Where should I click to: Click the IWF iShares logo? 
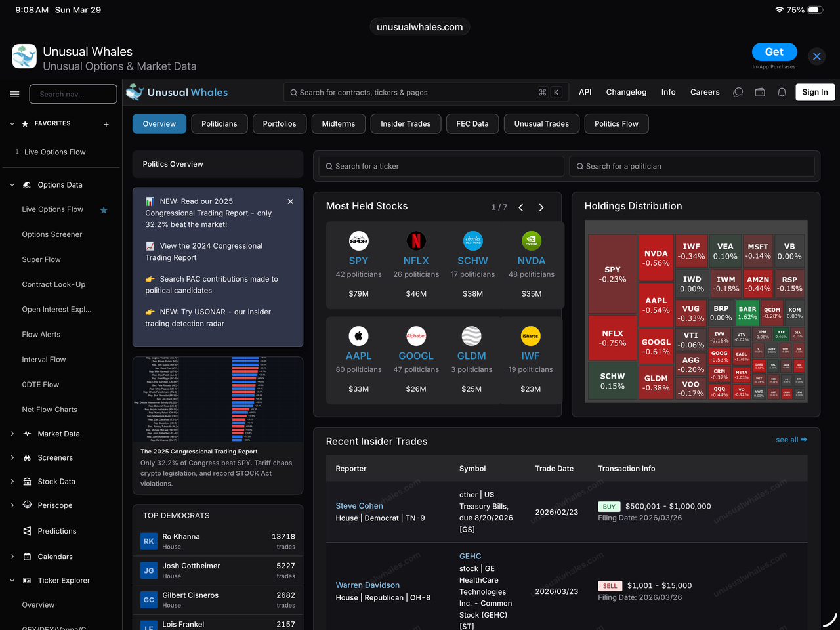click(x=530, y=336)
